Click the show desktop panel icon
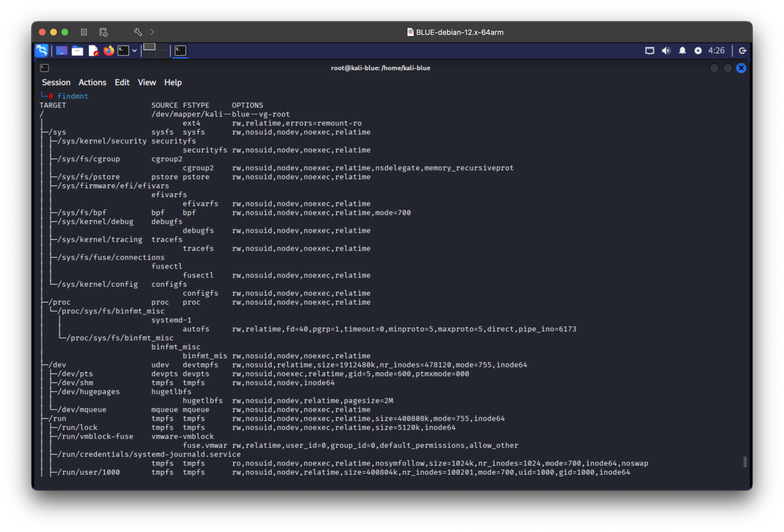This screenshot has width=784, height=532. pos(61,51)
